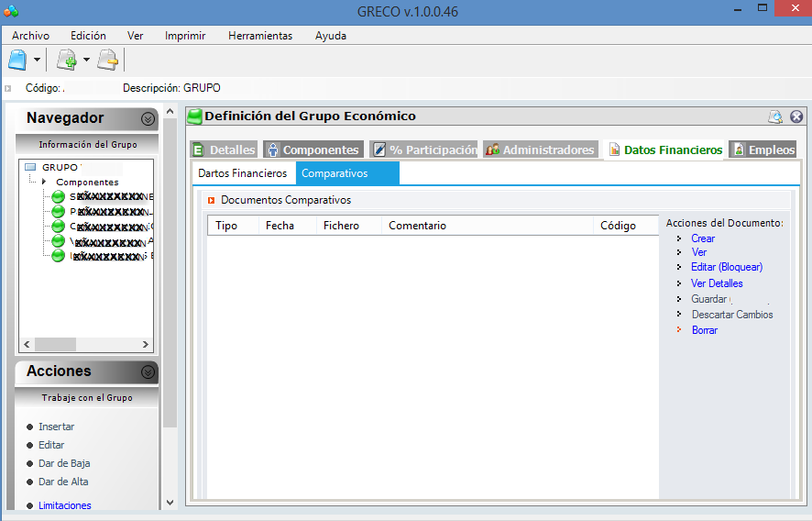Open the Ver menu
The width and height of the screenshot is (812, 521).
[x=135, y=36]
